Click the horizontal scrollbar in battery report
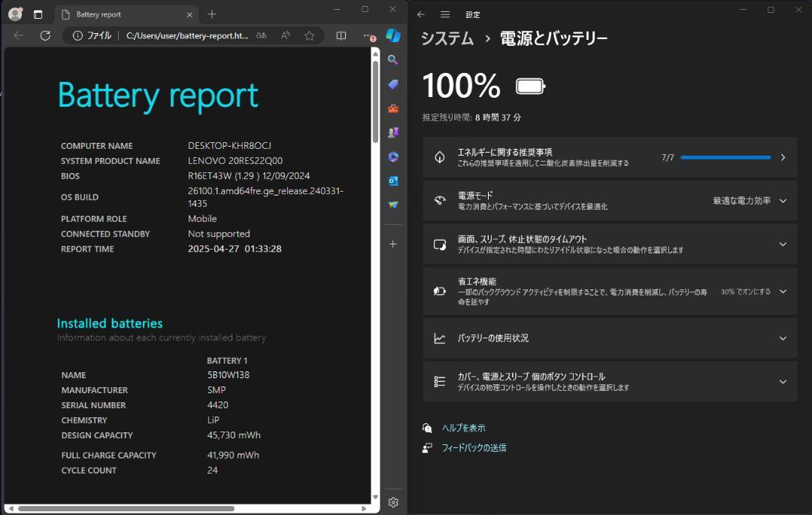Image resolution: width=812 pixels, height=515 pixels. coord(126,508)
